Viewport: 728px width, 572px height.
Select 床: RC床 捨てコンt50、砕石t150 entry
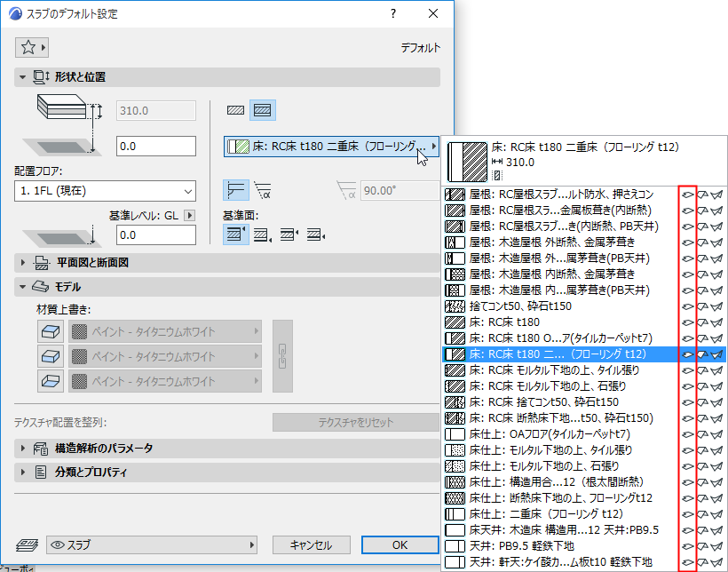point(560,402)
